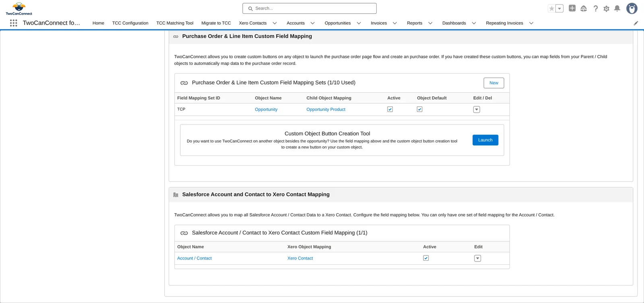Open the Notifications bell icon
This screenshot has width=644, height=303.
point(617,8)
